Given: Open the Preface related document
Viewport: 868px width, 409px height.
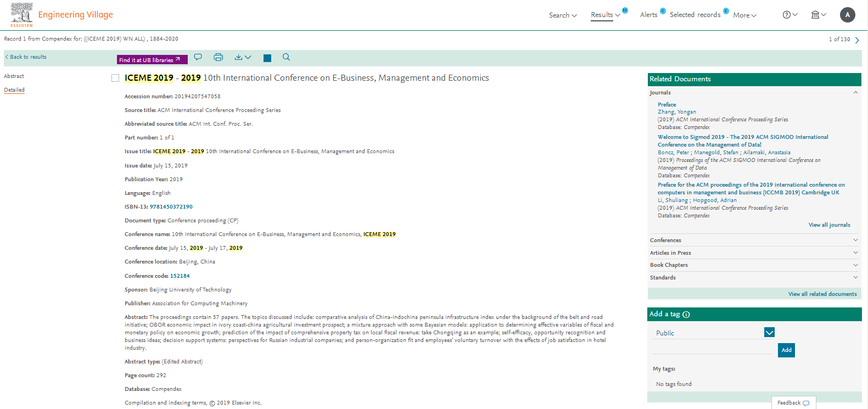Looking at the screenshot, I should point(667,105).
